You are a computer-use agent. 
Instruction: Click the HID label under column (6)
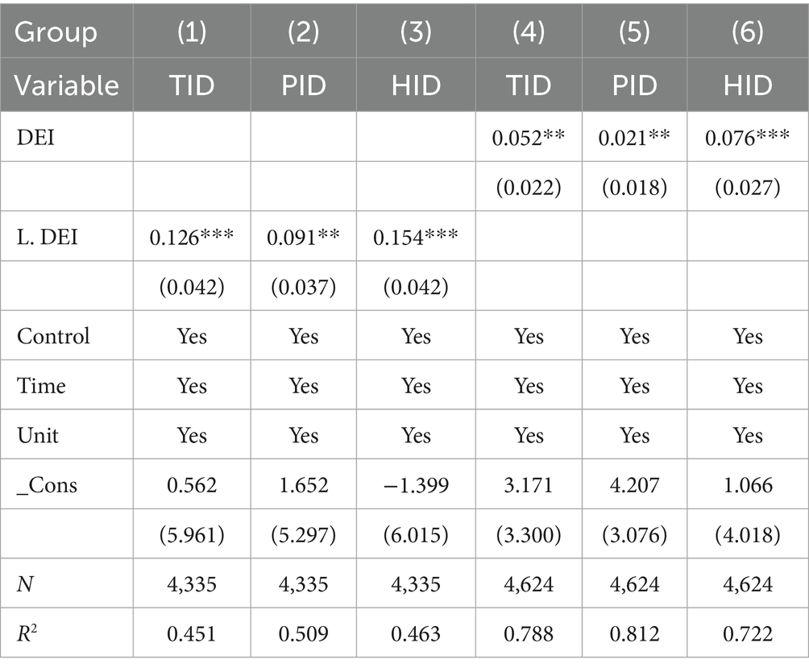(748, 85)
